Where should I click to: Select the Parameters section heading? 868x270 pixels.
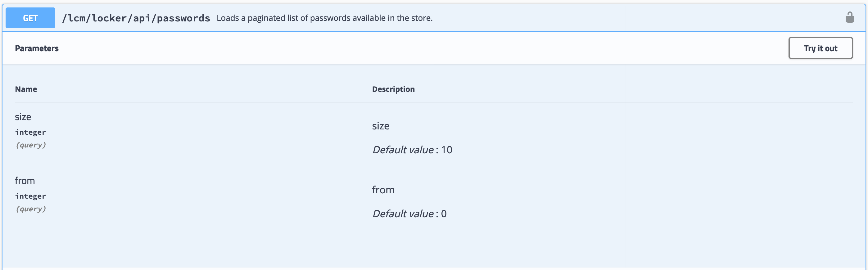click(37, 48)
